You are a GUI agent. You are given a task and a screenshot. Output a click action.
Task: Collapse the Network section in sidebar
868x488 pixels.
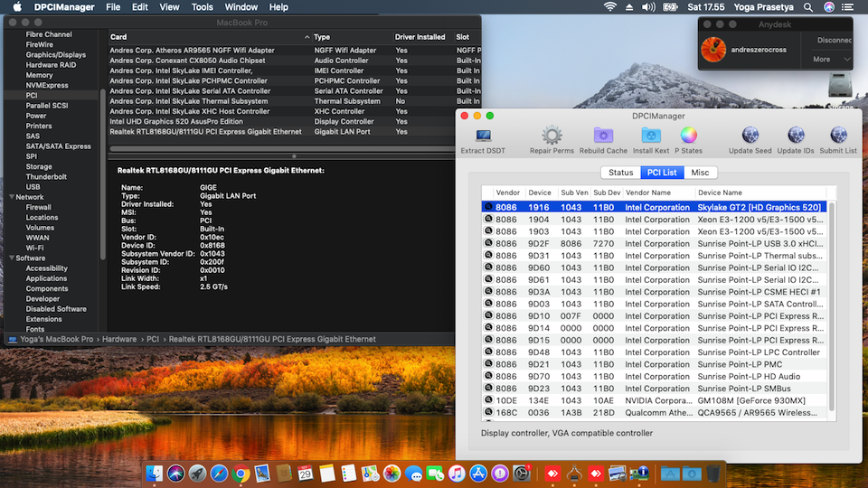click(x=12, y=197)
